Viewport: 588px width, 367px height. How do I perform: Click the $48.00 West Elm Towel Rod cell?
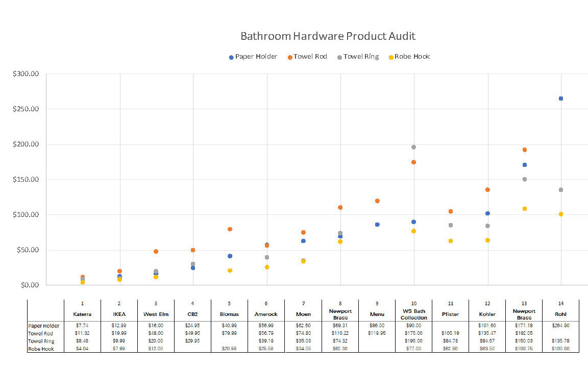tap(156, 333)
